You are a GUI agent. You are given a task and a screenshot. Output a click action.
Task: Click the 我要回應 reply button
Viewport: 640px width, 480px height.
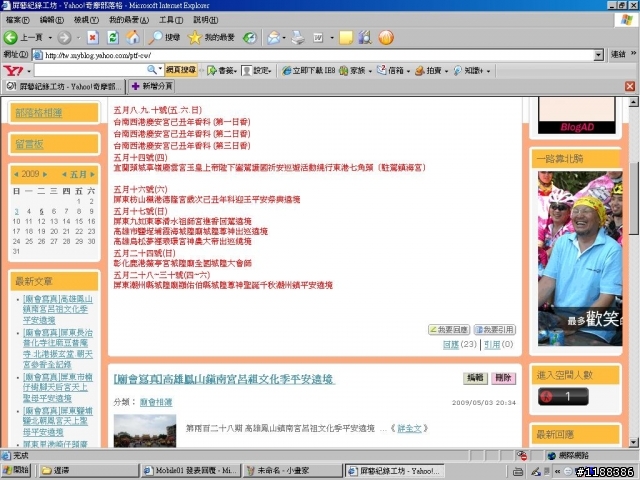tap(447, 329)
